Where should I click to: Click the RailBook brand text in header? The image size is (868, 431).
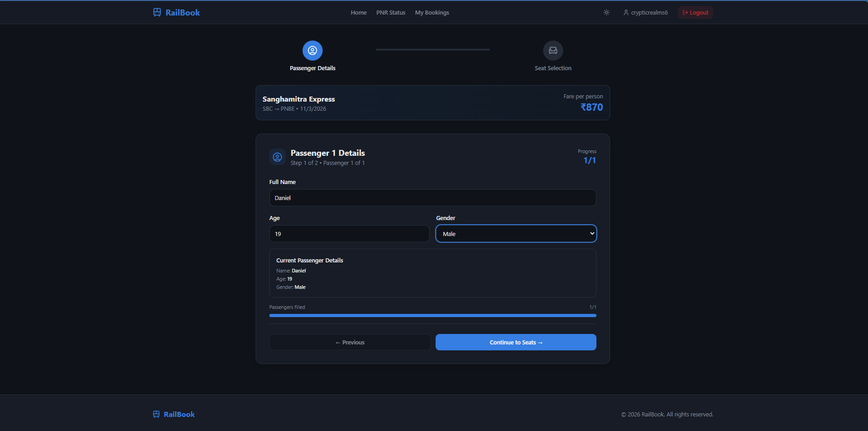coord(183,12)
